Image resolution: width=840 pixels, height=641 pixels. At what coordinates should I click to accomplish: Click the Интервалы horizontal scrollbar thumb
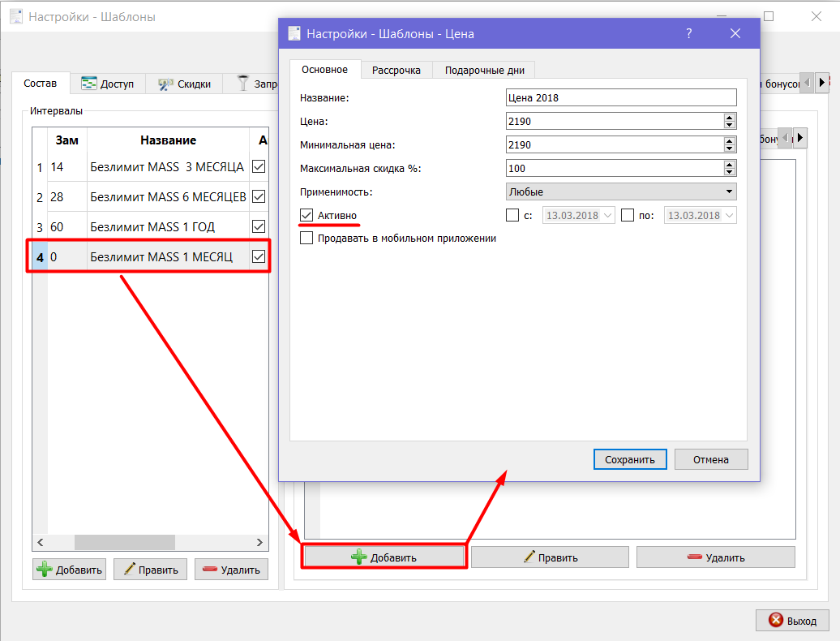[125, 542]
